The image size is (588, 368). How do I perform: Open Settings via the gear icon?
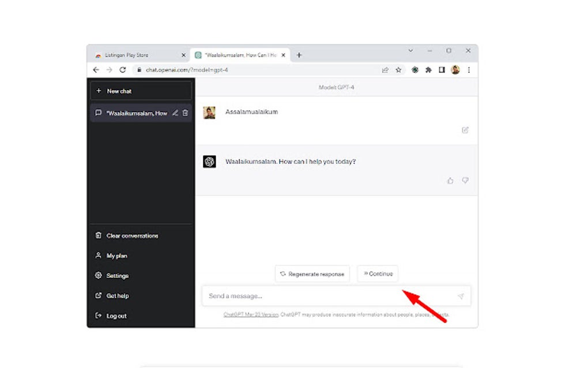point(99,276)
